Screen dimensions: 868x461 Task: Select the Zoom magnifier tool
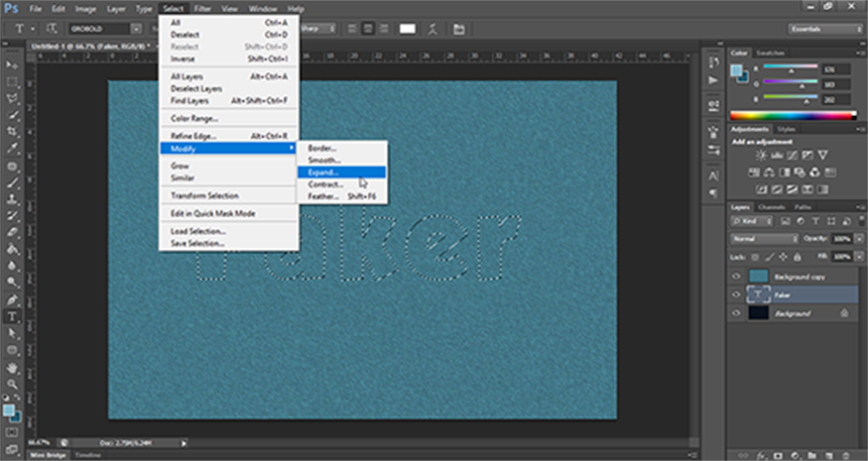(x=12, y=384)
